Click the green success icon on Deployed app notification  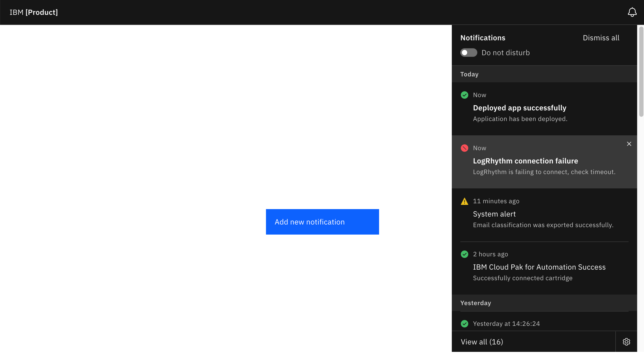tap(464, 95)
